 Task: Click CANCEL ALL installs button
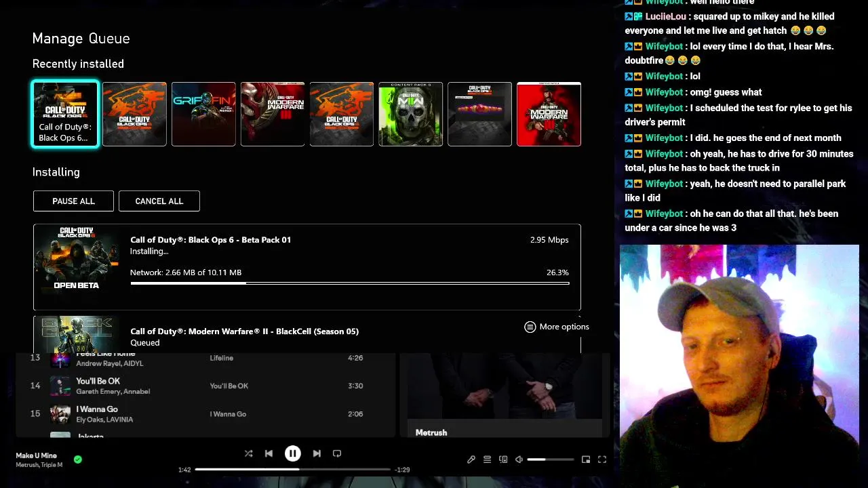tap(159, 201)
